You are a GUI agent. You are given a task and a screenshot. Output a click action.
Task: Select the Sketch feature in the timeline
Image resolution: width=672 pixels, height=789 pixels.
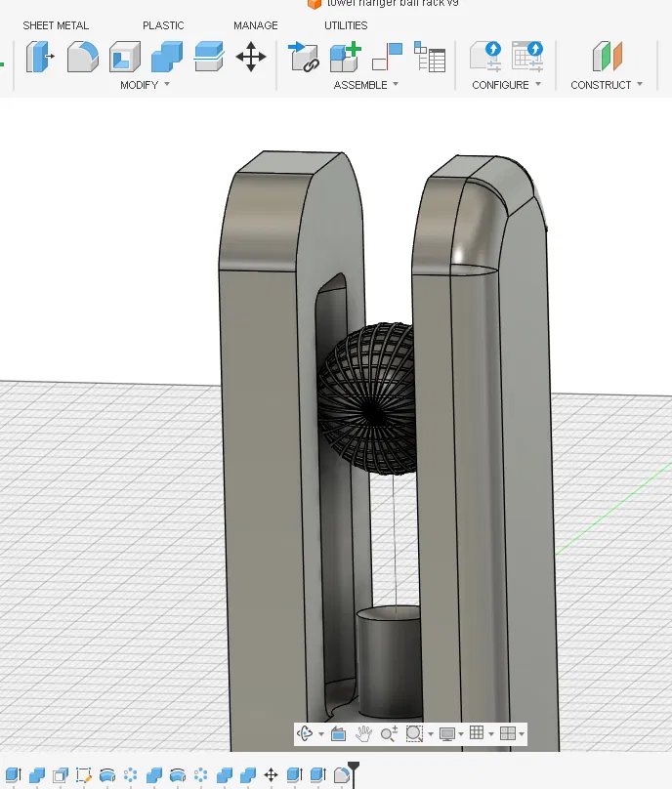click(x=84, y=775)
